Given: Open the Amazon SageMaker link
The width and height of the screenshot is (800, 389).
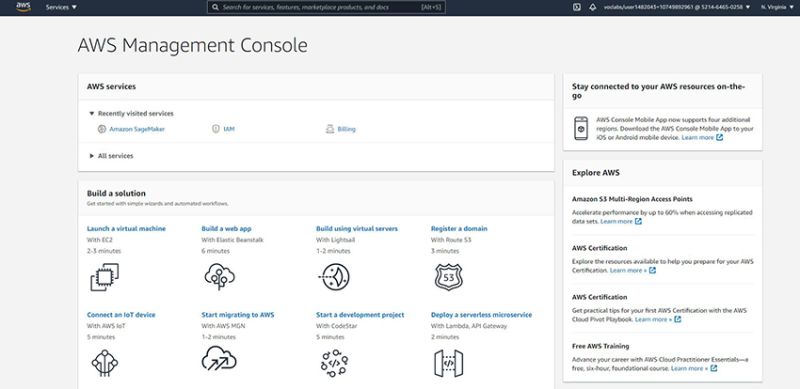Looking at the screenshot, I should [137, 129].
